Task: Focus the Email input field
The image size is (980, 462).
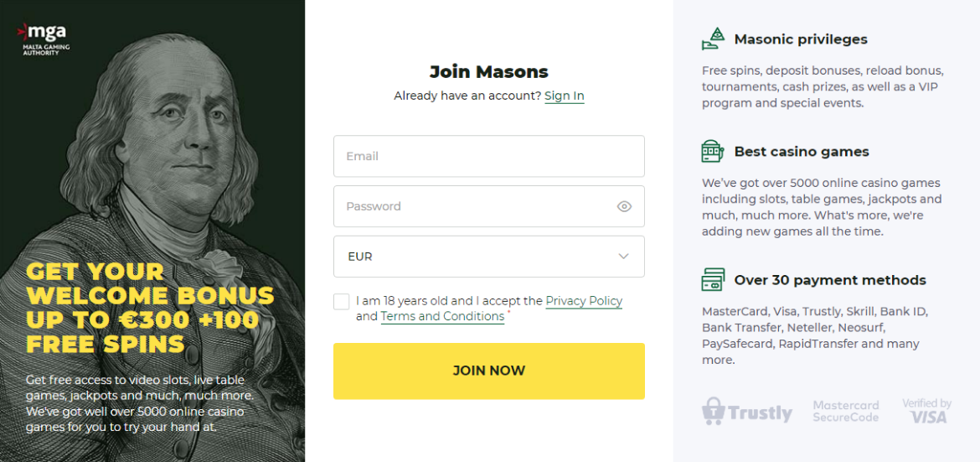Action: click(x=488, y=156)
